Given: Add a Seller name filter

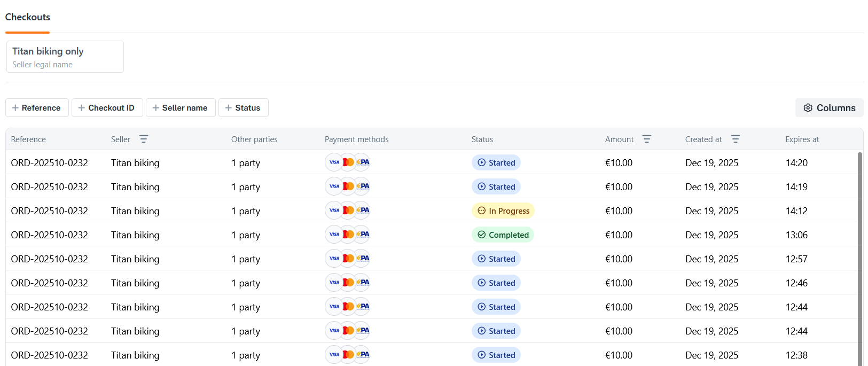Looking at the screenshot, I should click(181, 107).
